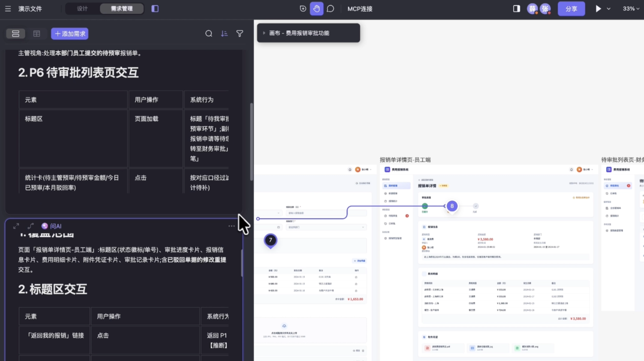Click the ¥ 1,653.00 total in left frame

355,299
